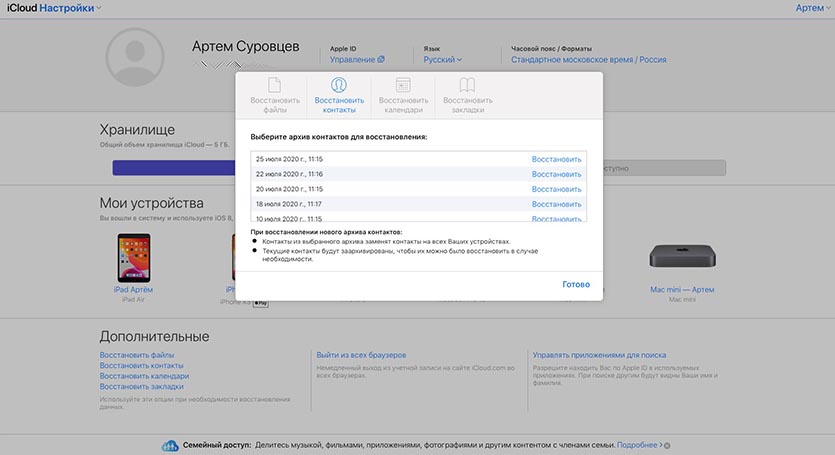Switch to Восстановить календари tab in dialog
This screenshot has height=455, width=835.
403,95
